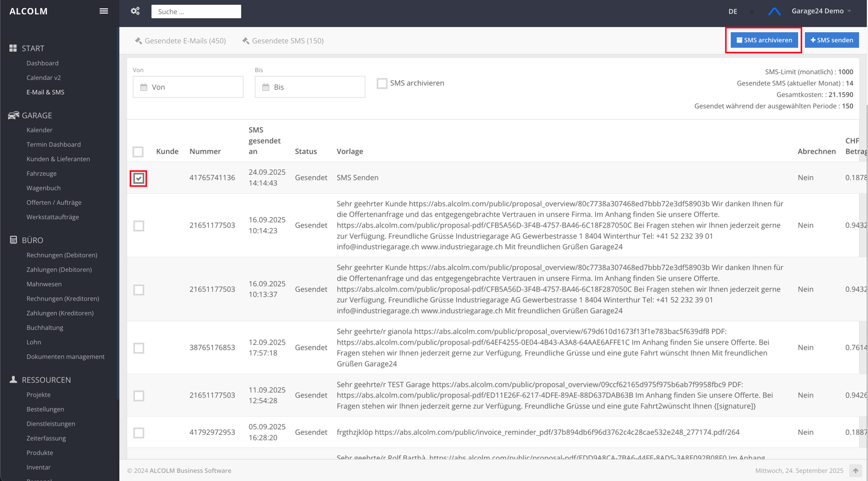
Task: Switch to Gesendete E-Mails (450) tab
Action: (180, 40)
